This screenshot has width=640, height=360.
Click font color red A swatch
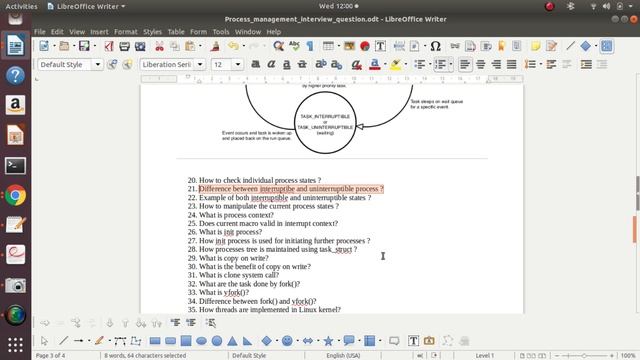[375, 64]
